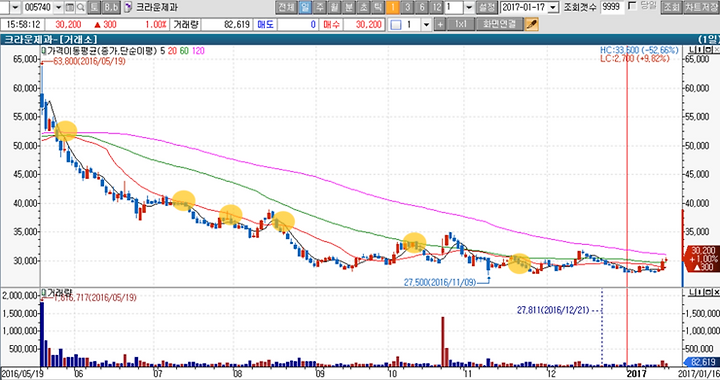Select the interval 3 button
The image size is (720, 380).
(x=407, y=7)
